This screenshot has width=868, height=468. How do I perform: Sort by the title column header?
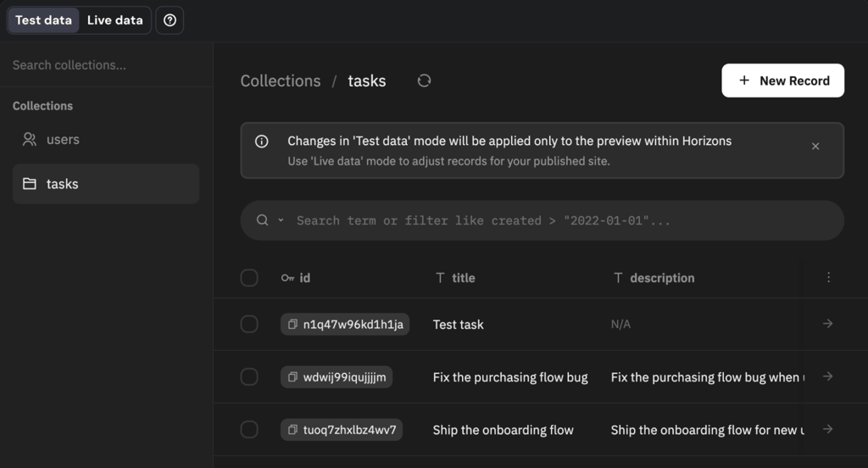pos(455,278)
